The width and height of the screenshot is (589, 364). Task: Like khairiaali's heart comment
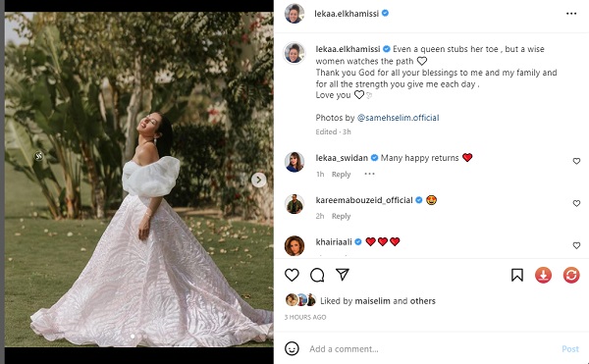(x=576, y=245)
